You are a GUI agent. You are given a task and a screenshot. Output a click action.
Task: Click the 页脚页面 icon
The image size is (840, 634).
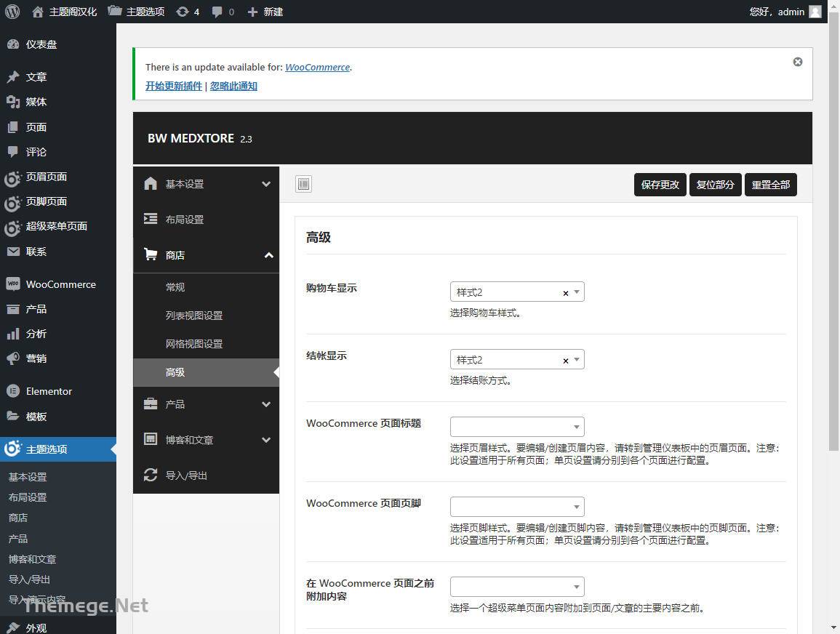(13, 202)
